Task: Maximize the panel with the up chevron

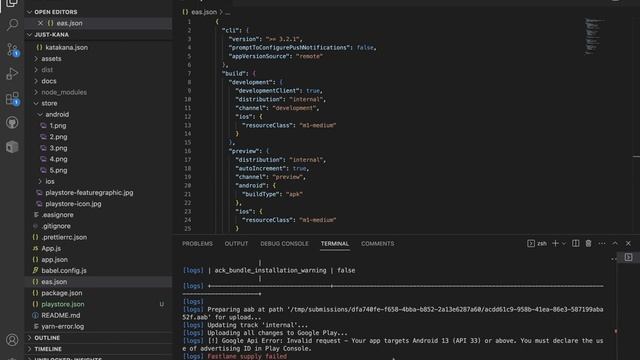Action: point(615,244)
